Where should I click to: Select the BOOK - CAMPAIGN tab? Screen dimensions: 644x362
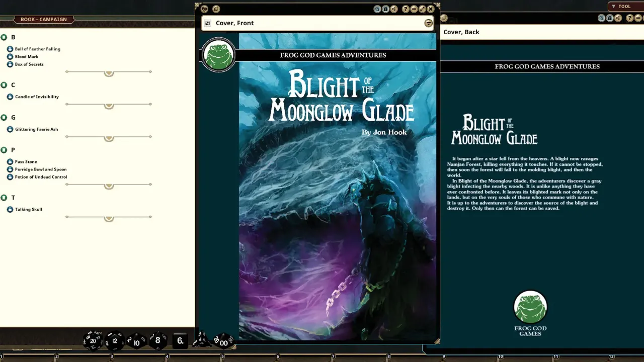coord(44,20)
